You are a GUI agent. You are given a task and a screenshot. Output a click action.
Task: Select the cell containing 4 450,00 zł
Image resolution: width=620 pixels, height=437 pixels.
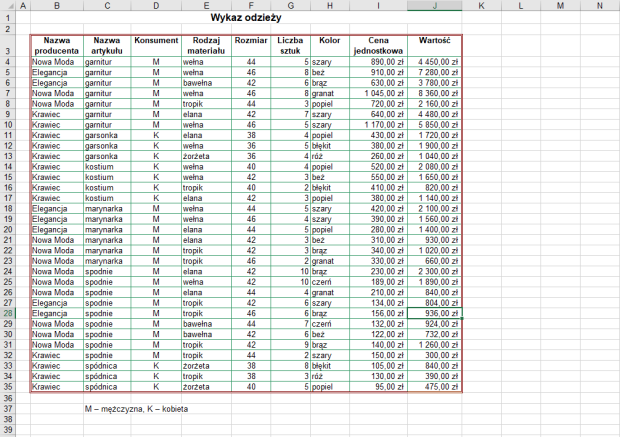pos(435,62)
